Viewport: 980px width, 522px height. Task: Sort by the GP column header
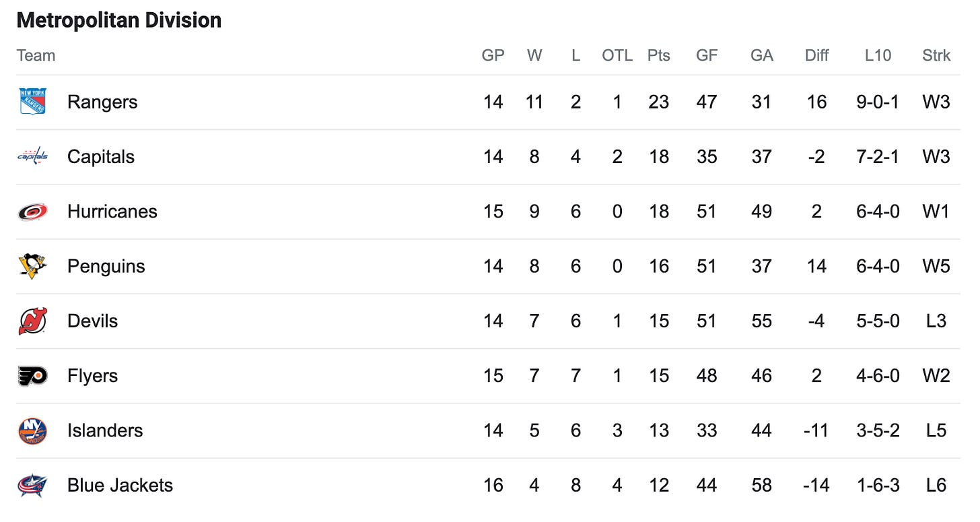pos(493,55)
